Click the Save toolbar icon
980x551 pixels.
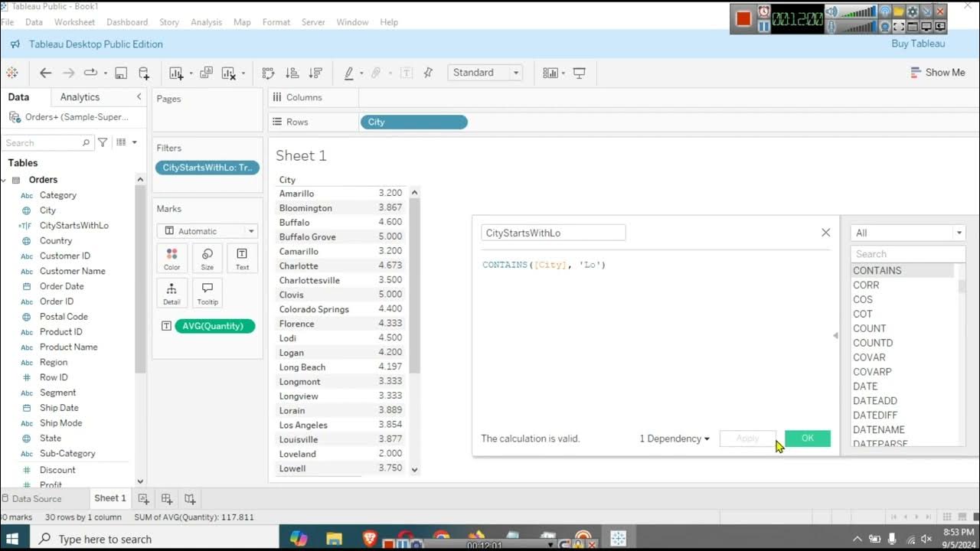121,73
